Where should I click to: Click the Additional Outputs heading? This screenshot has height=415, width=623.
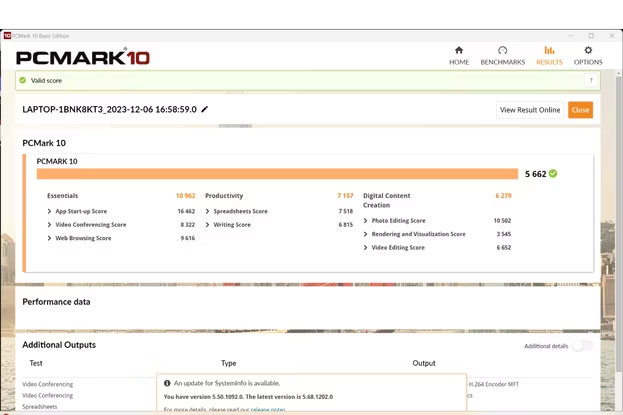59,345
